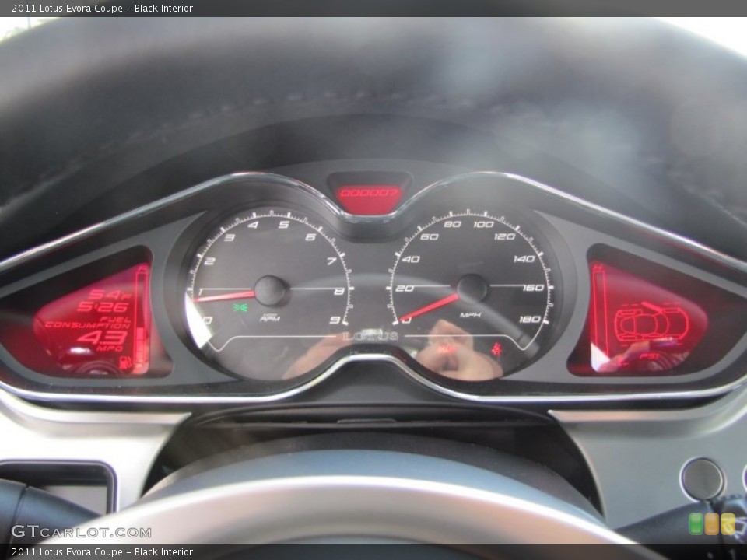Click the green headlight indicator icon
Image resolution: width=747 pixels, height=560 pixels.
(x=240, y=307)
